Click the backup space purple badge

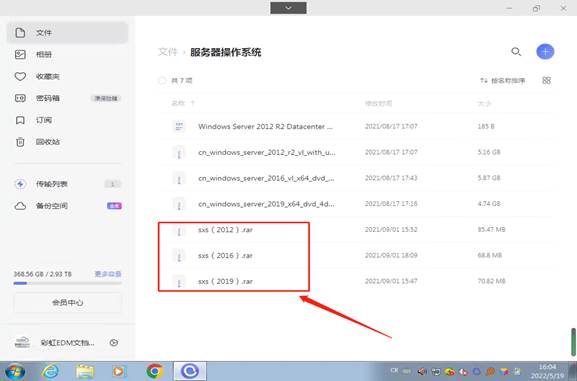click(x=114, y=206)
